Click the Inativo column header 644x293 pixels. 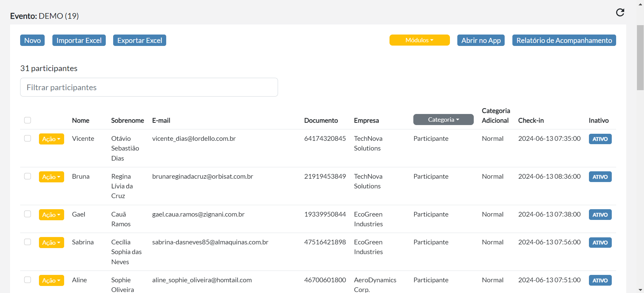tap(599, 120)
